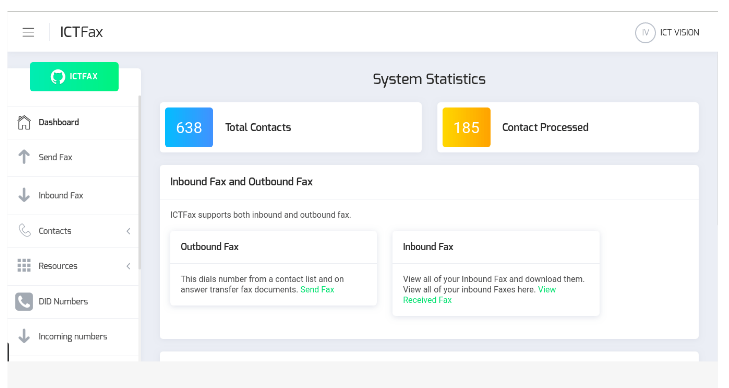This screenshot has height=388, width=729.
Task: Click the Contacts phone handset icon
Action: coord(24,230)
